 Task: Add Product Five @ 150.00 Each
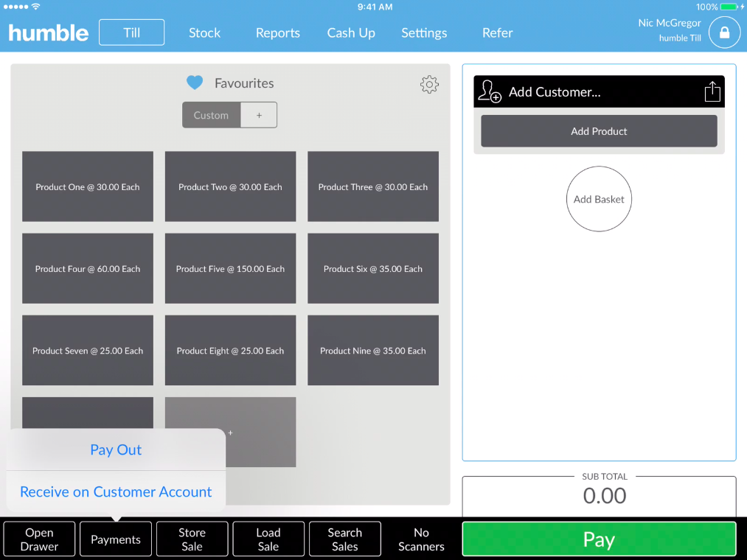pos(230,268)
